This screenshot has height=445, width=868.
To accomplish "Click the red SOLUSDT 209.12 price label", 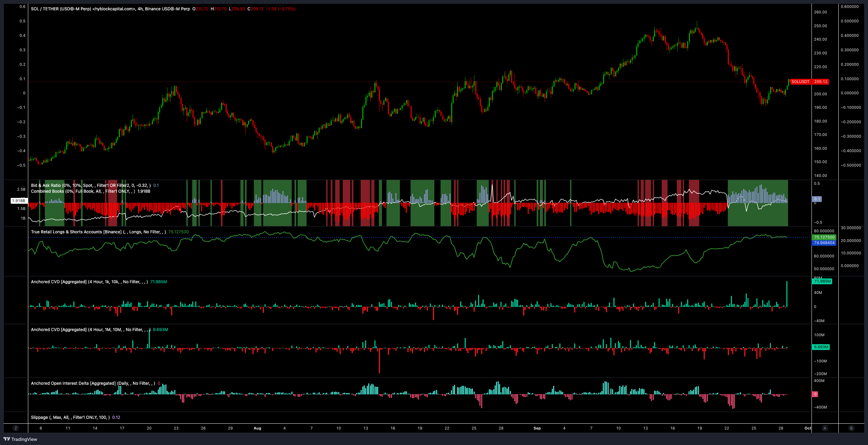I will [x=809, y=82].
